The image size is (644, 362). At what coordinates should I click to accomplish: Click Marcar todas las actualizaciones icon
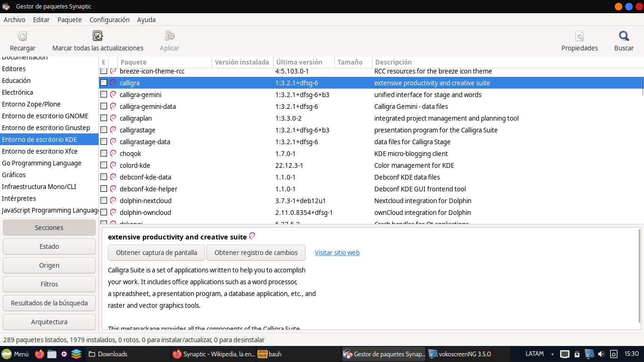click(98, 36)
